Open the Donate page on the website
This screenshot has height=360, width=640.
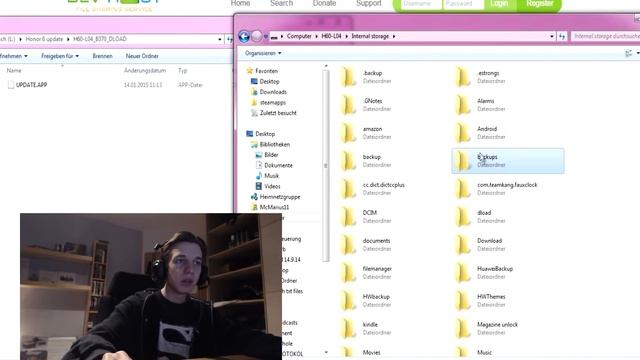(324, 3)
